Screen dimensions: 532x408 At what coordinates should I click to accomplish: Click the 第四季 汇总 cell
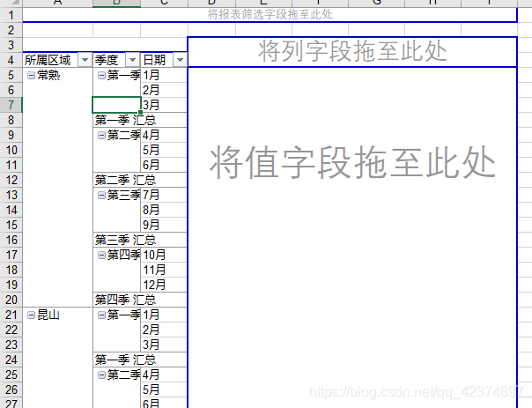point(140,300)
